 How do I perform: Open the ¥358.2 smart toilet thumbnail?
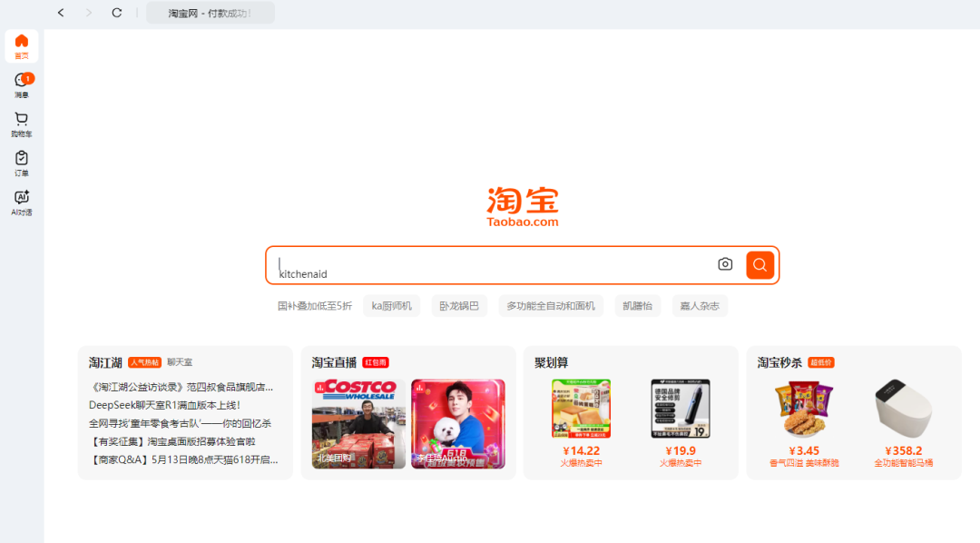coord(904,409)
